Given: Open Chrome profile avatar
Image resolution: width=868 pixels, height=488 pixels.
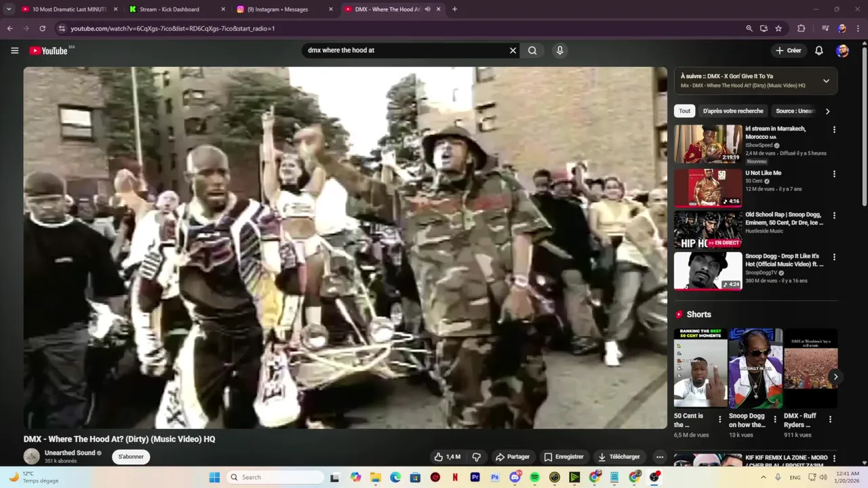Looking at the screenshot, I should pos(842,28).
